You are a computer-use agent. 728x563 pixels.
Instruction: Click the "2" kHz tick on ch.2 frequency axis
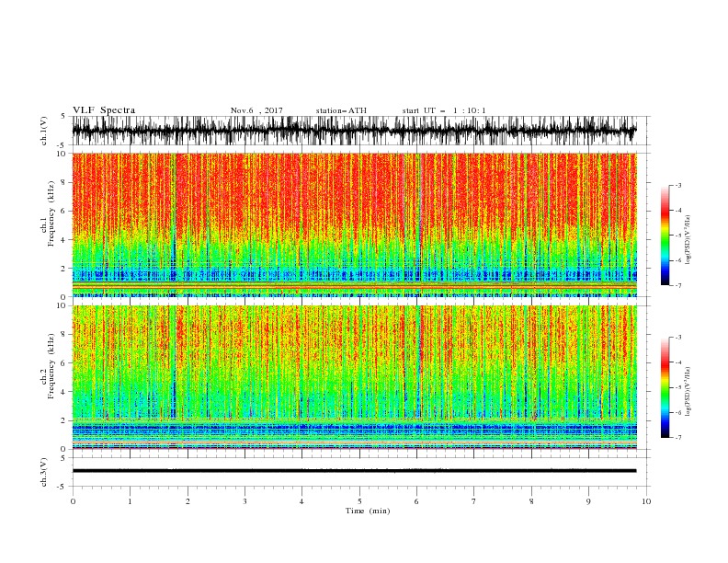tap(63, 420)
